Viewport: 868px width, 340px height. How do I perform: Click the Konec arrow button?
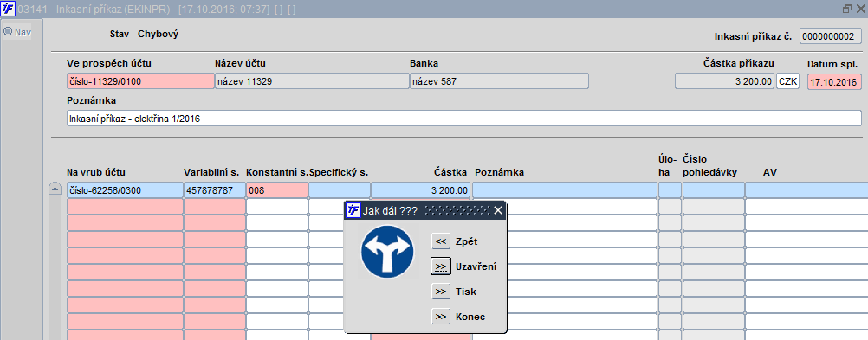pyautogui.click(x=441, y=317)
